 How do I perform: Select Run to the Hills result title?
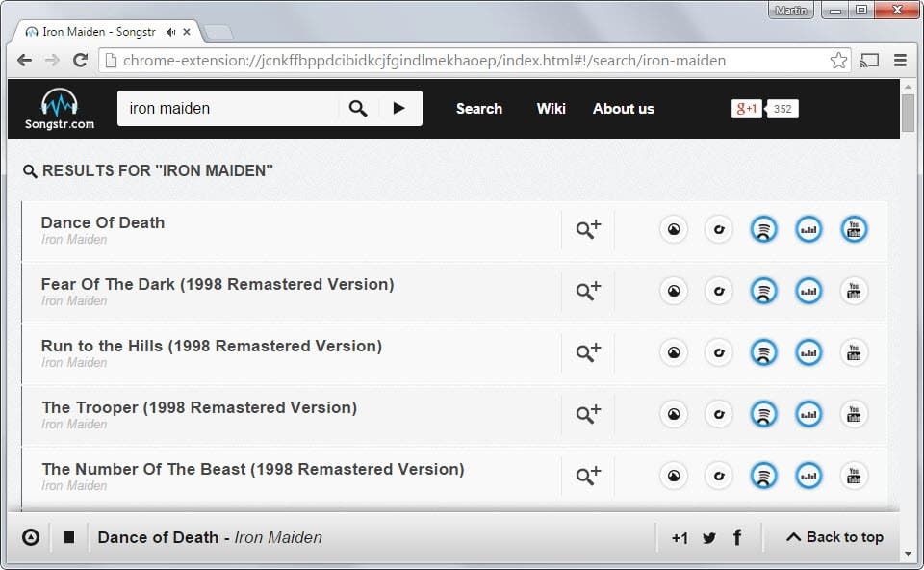pos(212,346)
